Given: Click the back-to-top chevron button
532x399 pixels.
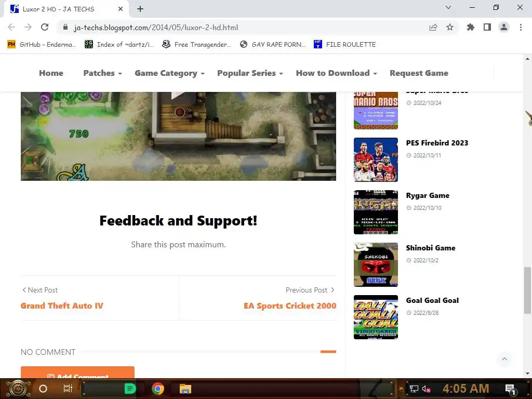Looking at the screenshot, I should click(504, 359).
